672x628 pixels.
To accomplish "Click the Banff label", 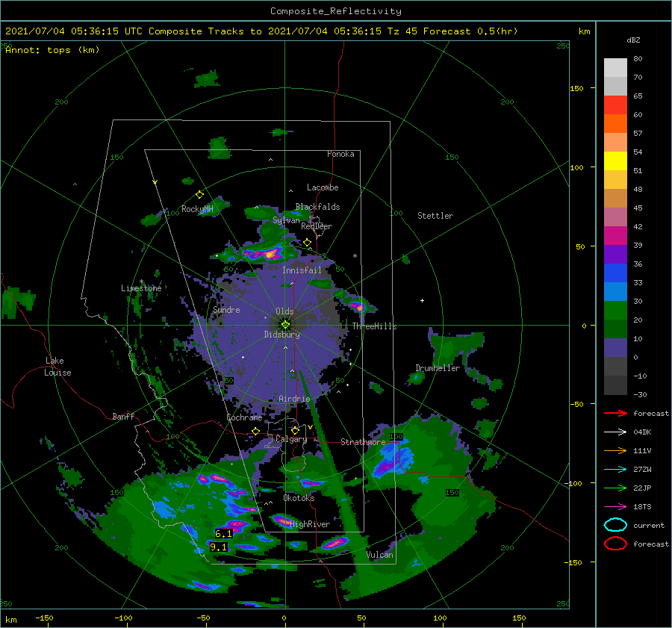I will pyautogui.click(x=123, y=416).
